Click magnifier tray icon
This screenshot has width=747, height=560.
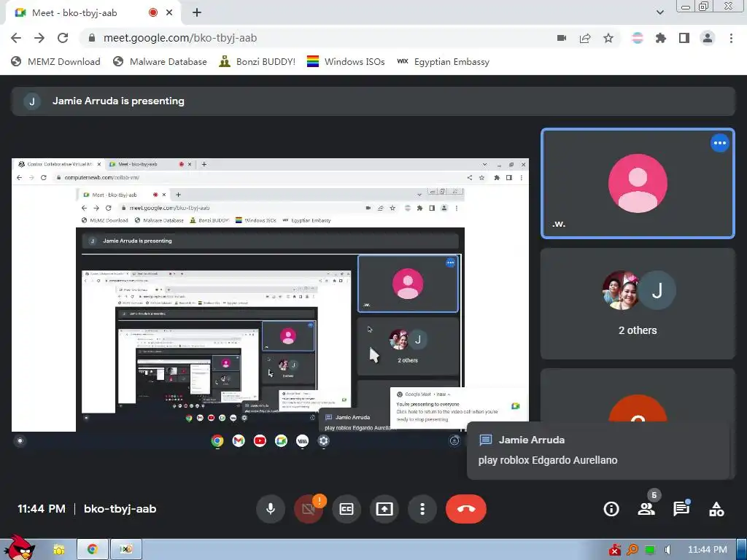coord(632,550)
